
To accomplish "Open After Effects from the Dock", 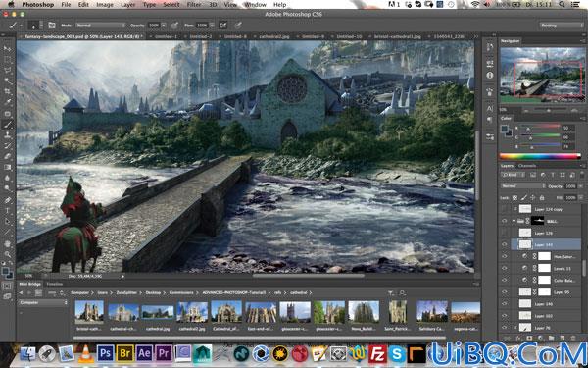I will (x=144, y=353).
